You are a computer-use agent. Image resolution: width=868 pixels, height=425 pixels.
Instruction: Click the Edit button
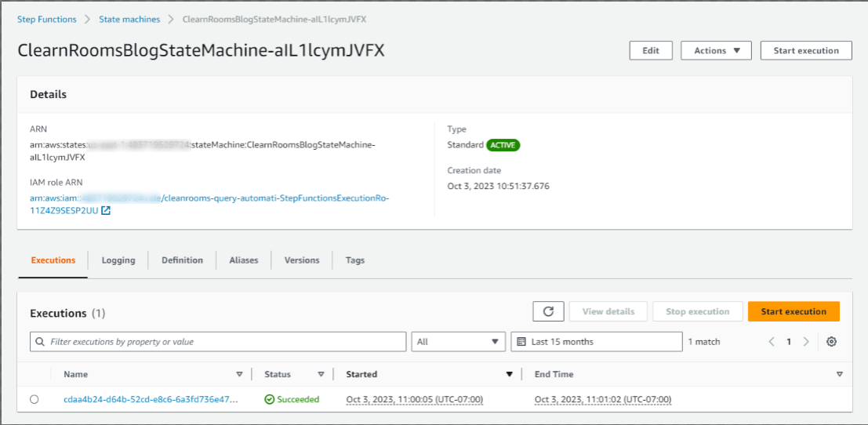coord(651,50)
